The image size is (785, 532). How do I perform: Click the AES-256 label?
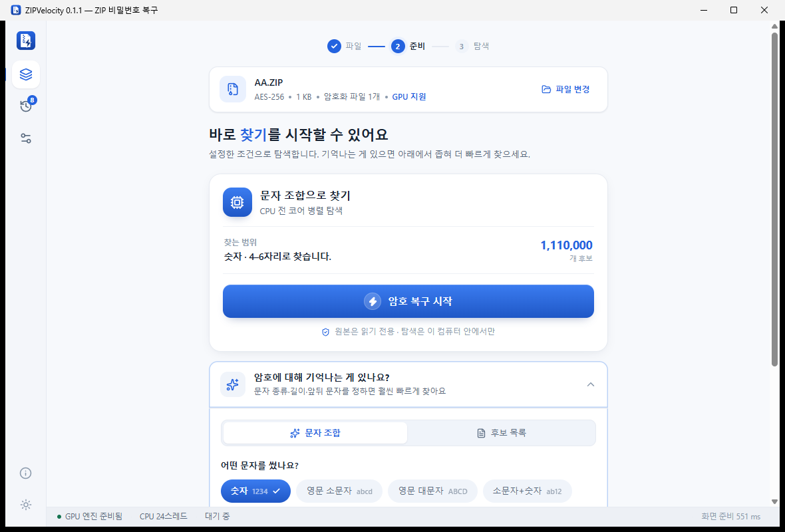point(269,97)
